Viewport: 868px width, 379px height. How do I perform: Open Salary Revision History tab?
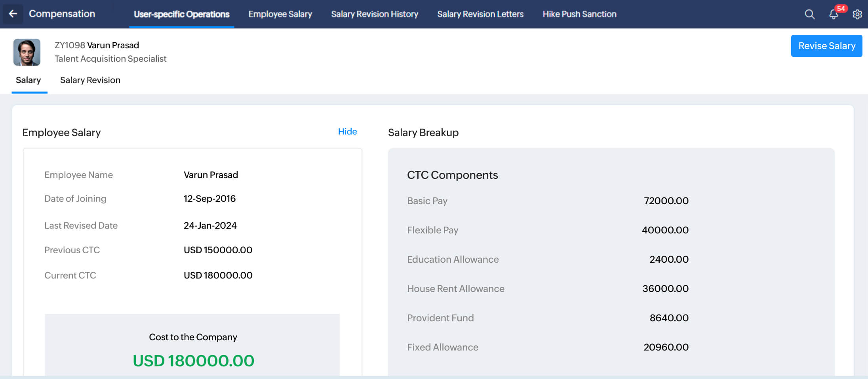[375, 14]
